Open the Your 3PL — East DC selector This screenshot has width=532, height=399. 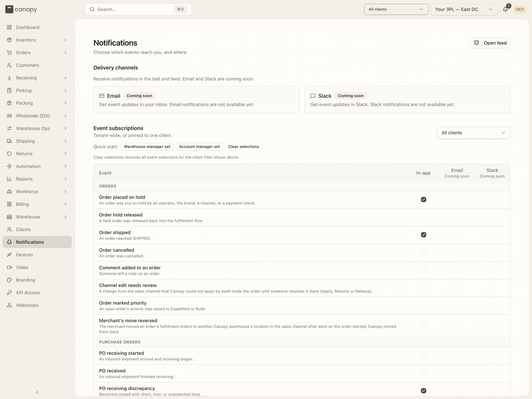click(x=464, y=9)
